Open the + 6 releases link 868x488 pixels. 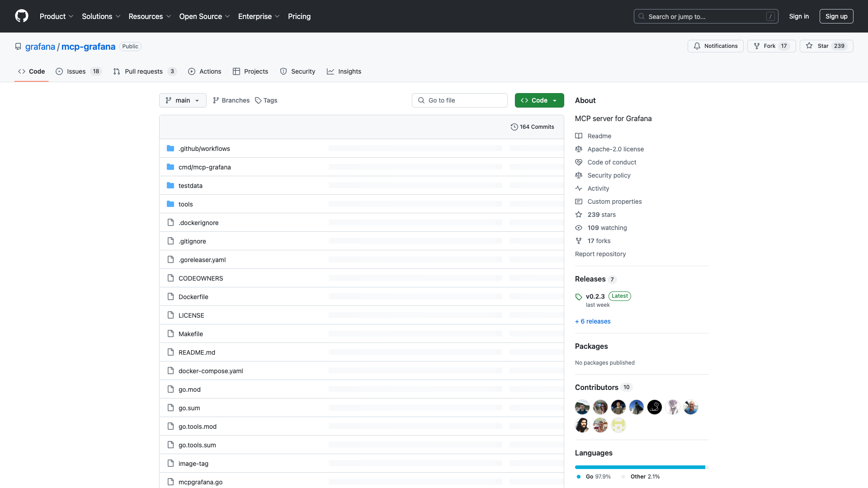593,321
